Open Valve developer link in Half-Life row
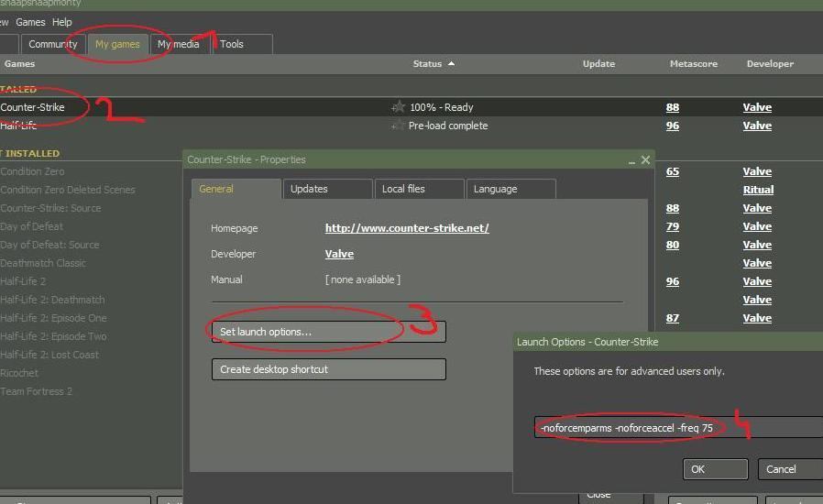The image size is (823, 504). click(757, 126)
